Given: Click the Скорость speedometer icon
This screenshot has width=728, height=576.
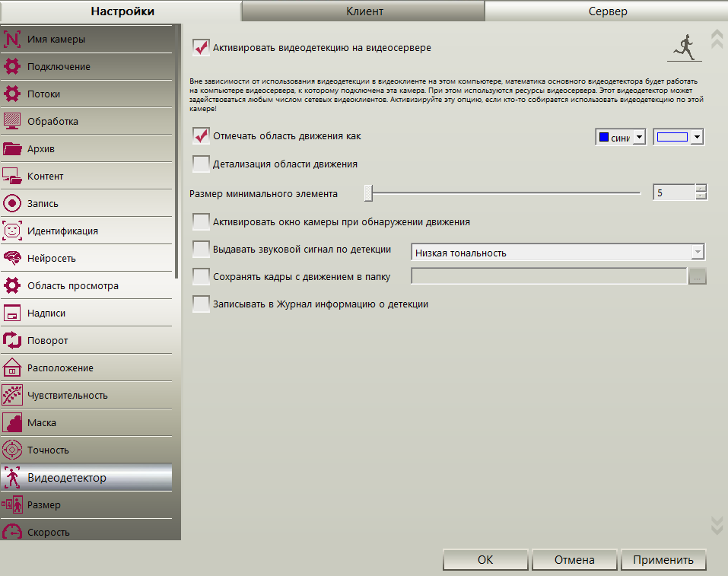Looking at the screenshot, I should [12, 532].
